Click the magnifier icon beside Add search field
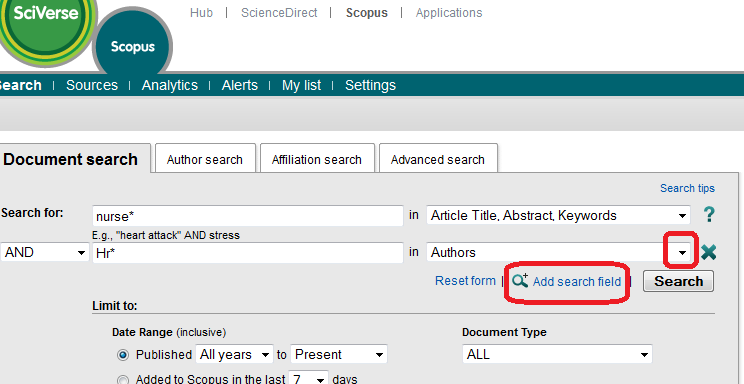Screen dimensions: 744x384 [x=520, y=280]
